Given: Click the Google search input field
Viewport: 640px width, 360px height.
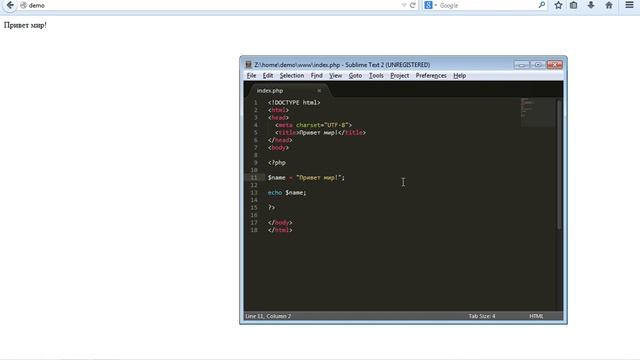Looking at the screenshot, I should (x=488, y=5).
